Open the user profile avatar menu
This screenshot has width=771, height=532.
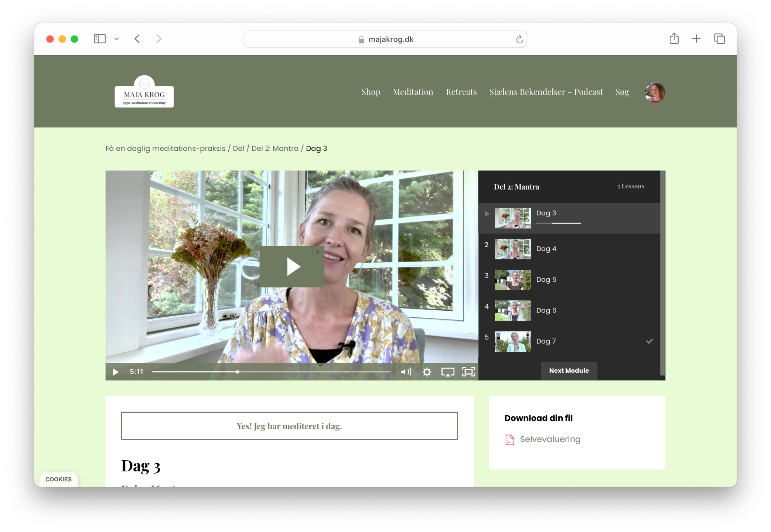click(655, 92)
